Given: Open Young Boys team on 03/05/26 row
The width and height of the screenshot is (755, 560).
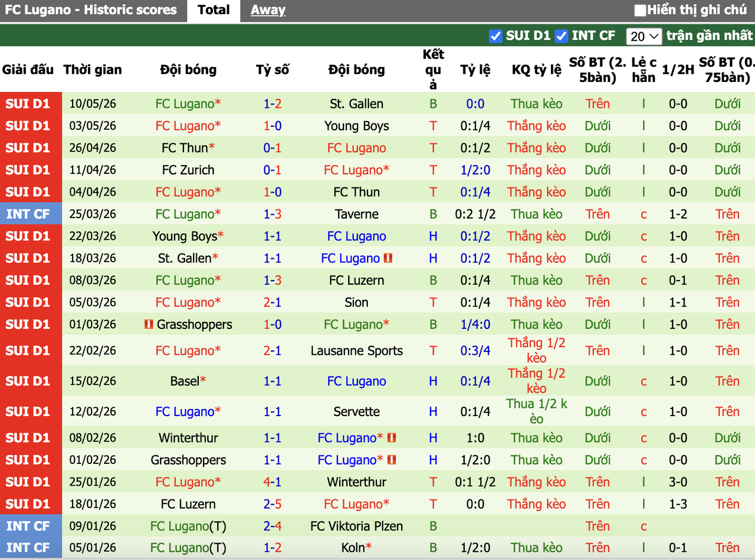Looking at the screenshot, I should point(357,126).
